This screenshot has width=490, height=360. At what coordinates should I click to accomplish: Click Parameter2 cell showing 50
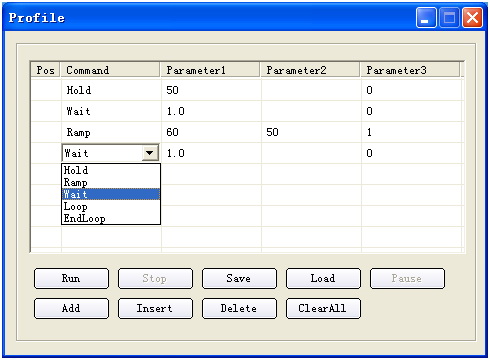(x=311, y=132)
